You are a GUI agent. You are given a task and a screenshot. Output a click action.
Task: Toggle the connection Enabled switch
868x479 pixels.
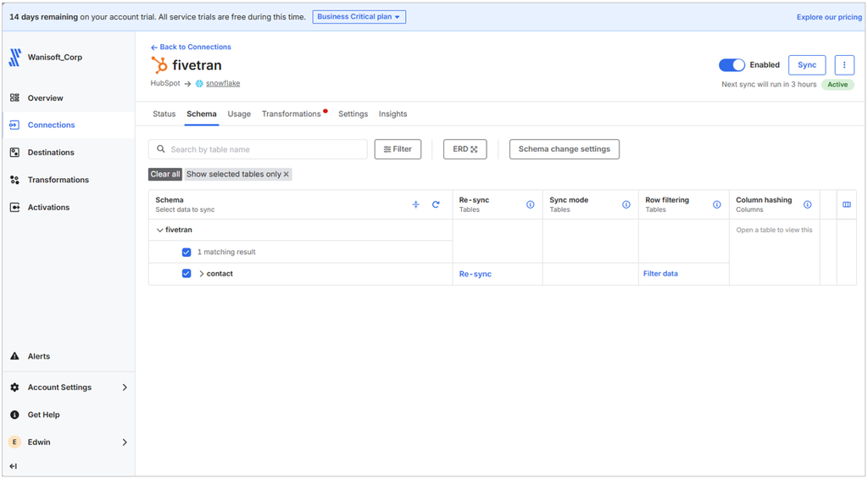click(732, 64)
